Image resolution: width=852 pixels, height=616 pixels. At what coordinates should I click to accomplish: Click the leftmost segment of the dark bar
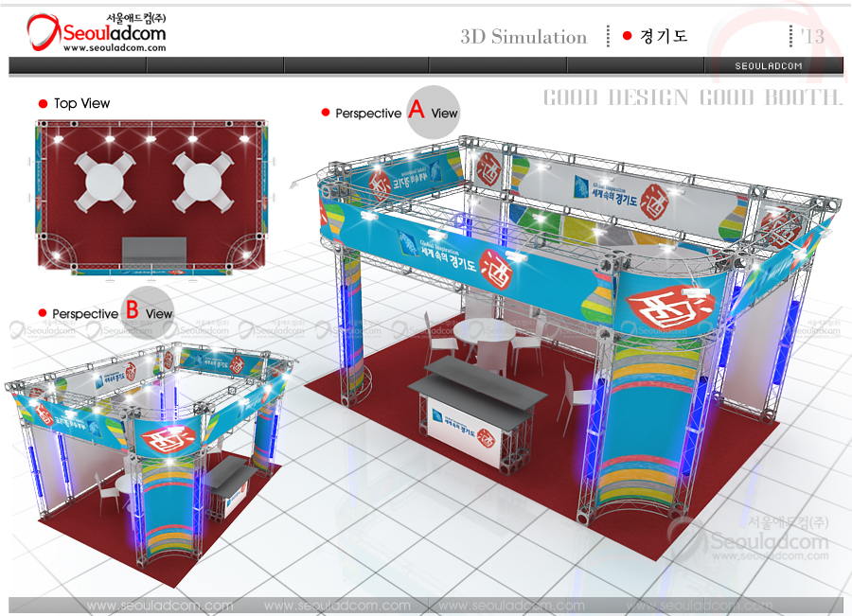pos(78,65)
